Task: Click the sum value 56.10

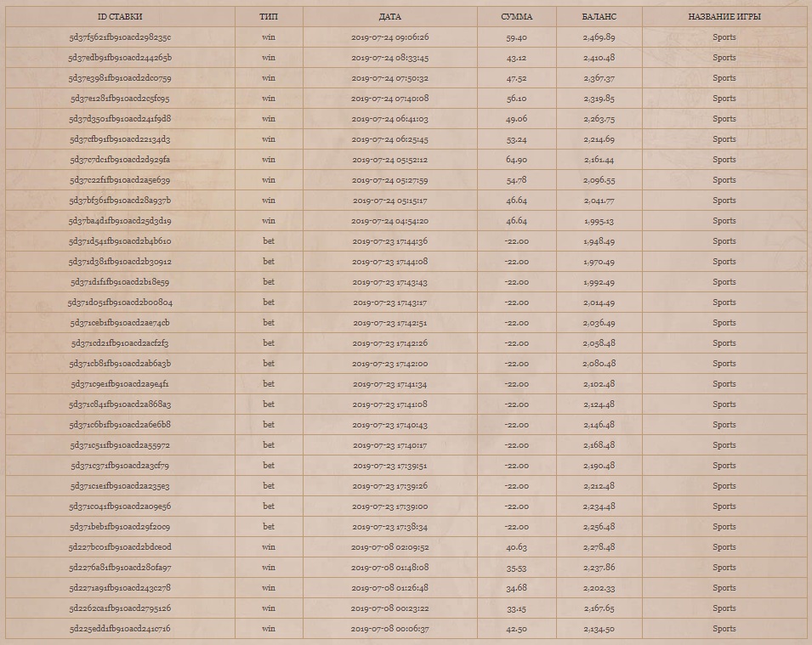Action: click(x=516, y=99)
